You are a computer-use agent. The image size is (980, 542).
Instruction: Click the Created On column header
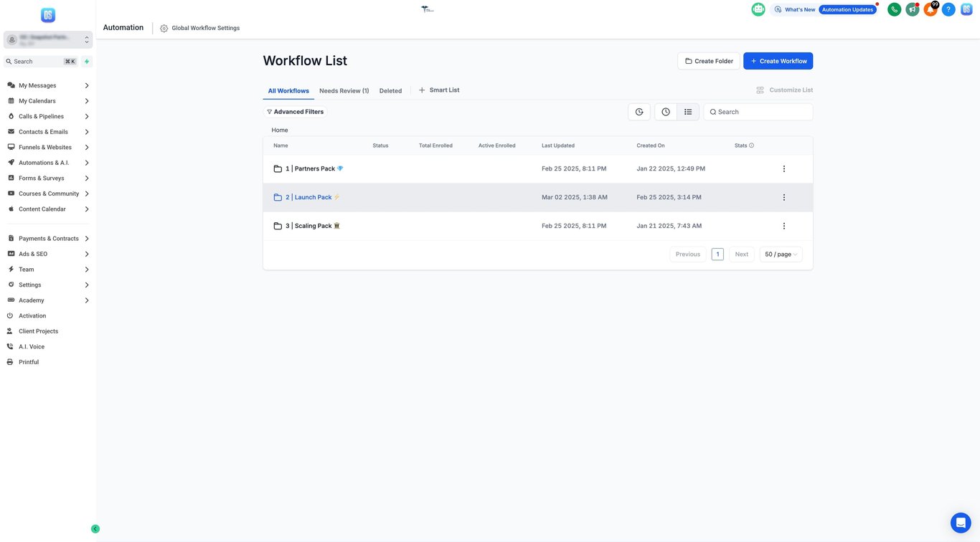point(651,146)
